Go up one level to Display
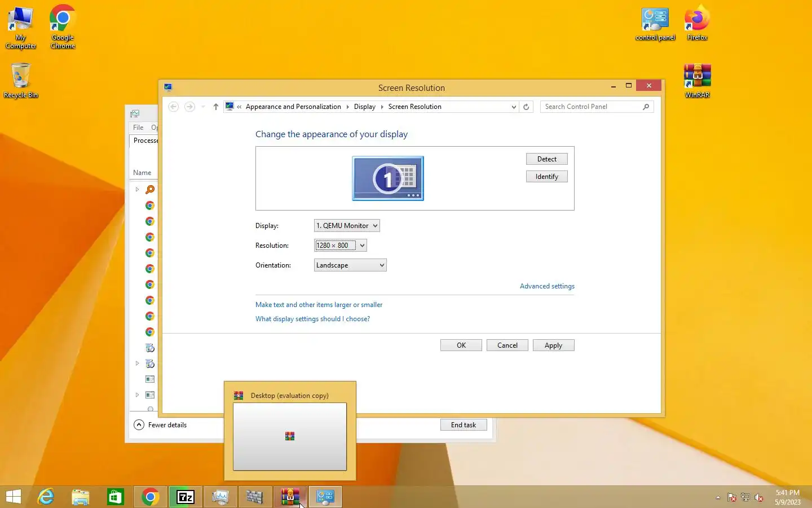This screenshot has height=508, width=812. 215,107
